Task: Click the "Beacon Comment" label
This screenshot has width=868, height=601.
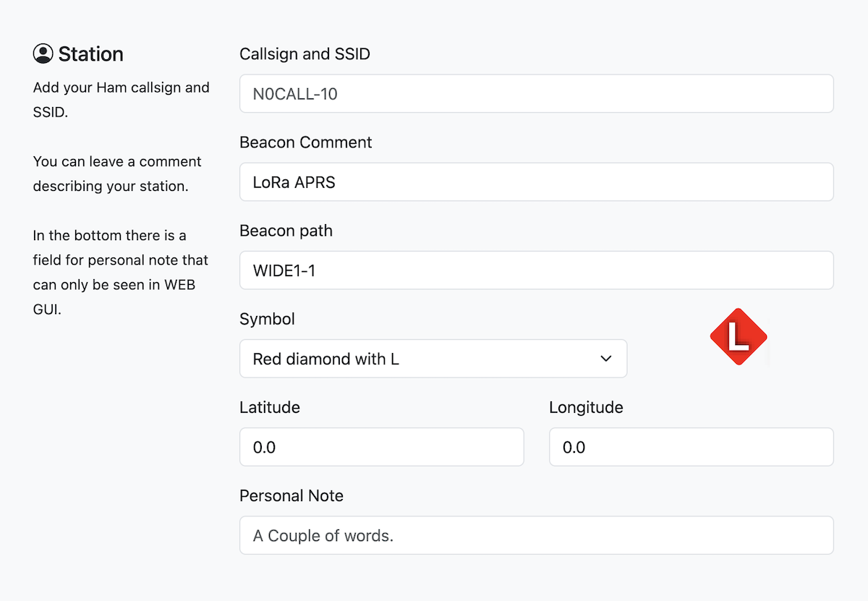Action: click(305, 142)
